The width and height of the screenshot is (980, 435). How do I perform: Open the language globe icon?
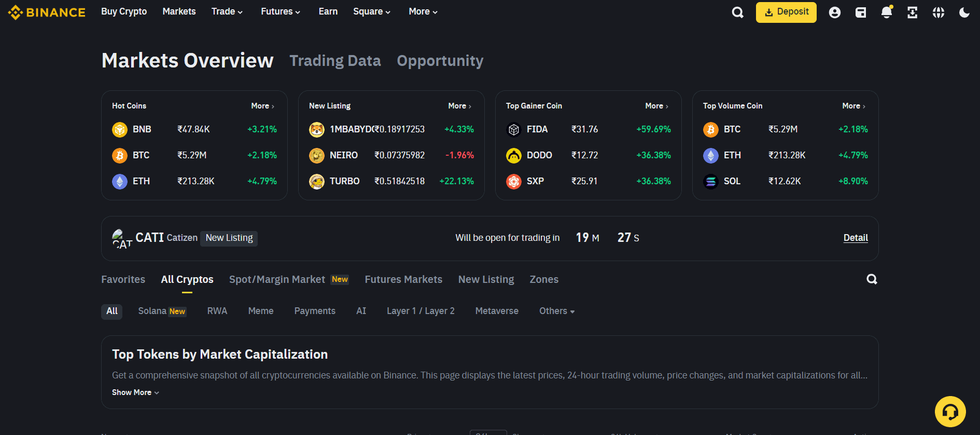click(939, 12)
